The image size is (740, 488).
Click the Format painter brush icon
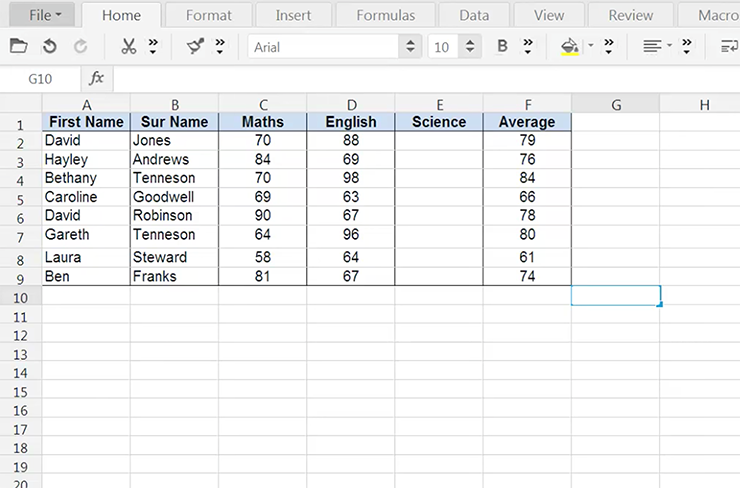coord(195,47)
